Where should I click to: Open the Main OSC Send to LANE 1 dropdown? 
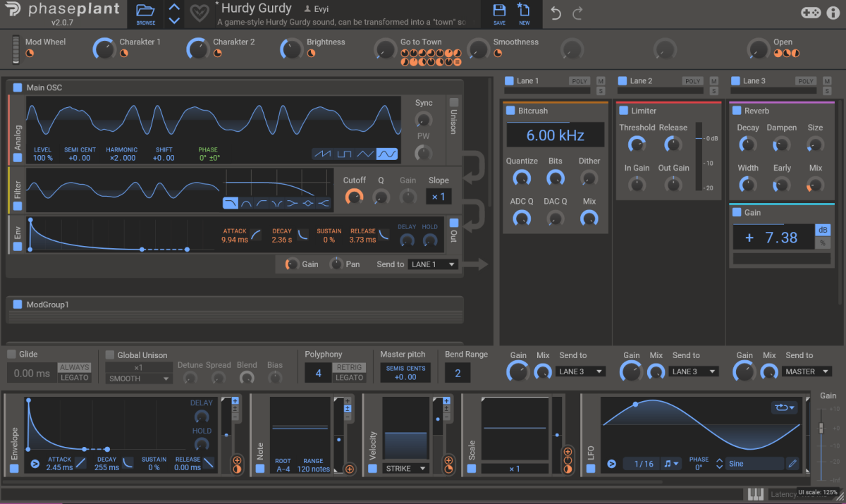point(434,264)
